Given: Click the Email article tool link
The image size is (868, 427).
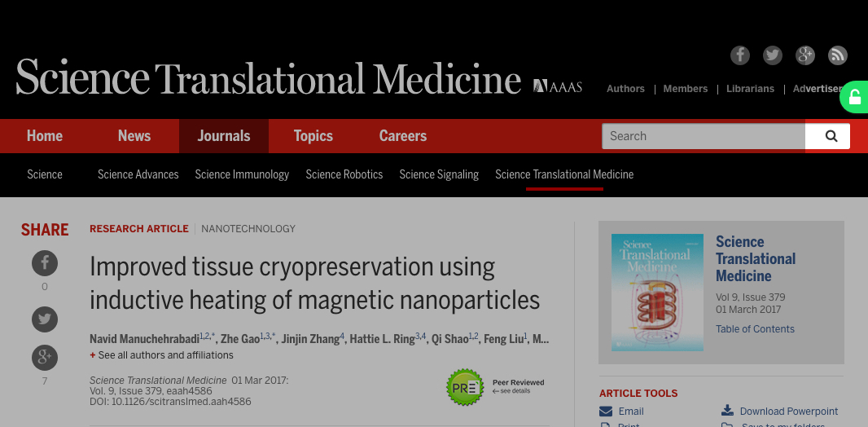Looking at the screenshot, I should pos(631,412).
